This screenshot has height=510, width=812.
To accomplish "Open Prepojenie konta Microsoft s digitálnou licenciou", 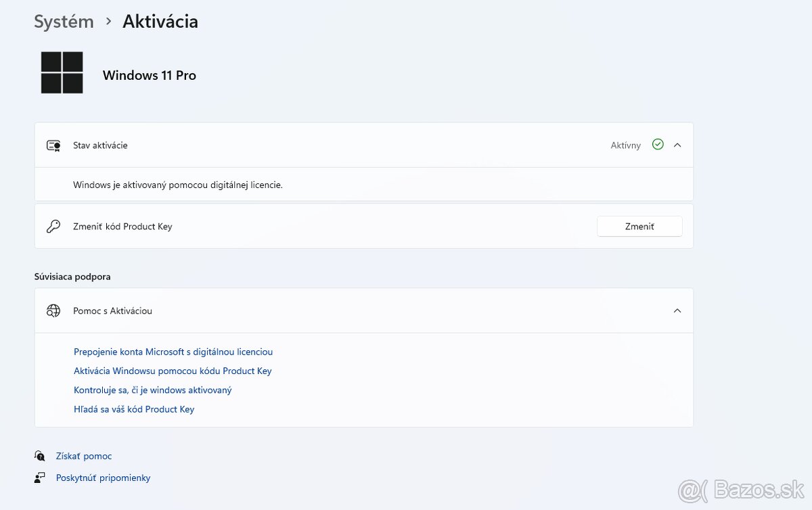I will [x=173, y=352].
